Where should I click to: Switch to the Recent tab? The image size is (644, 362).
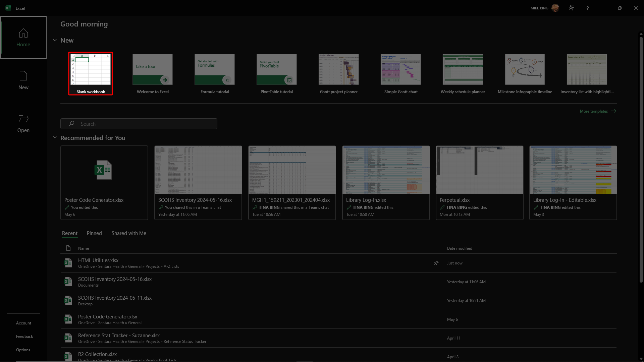[x=70, y=233]
